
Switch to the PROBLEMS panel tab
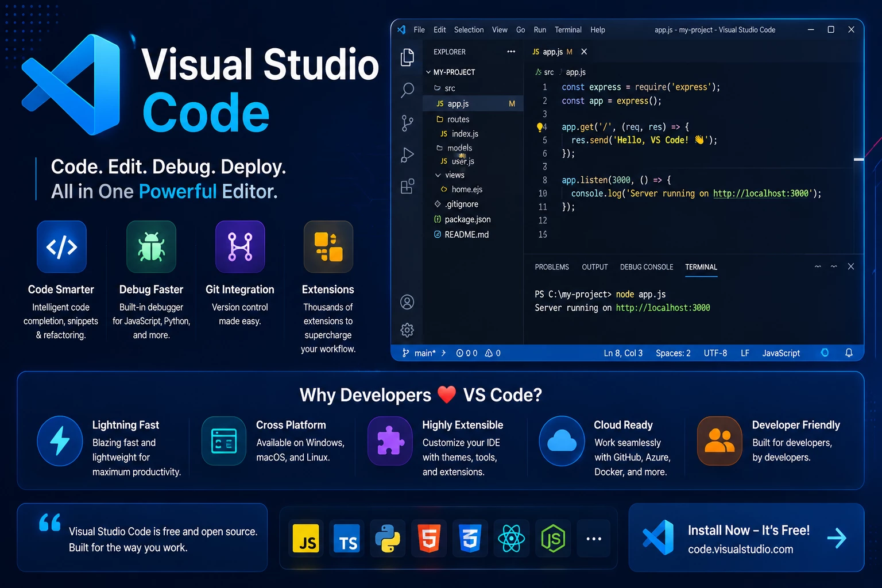coord(552,267)
